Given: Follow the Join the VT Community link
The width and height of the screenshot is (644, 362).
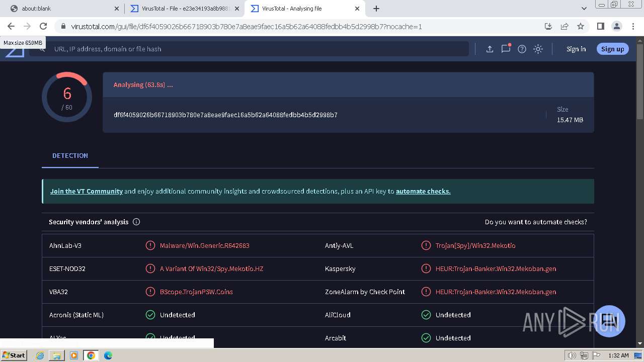Looking at the screenshot, I should [87, 191].
